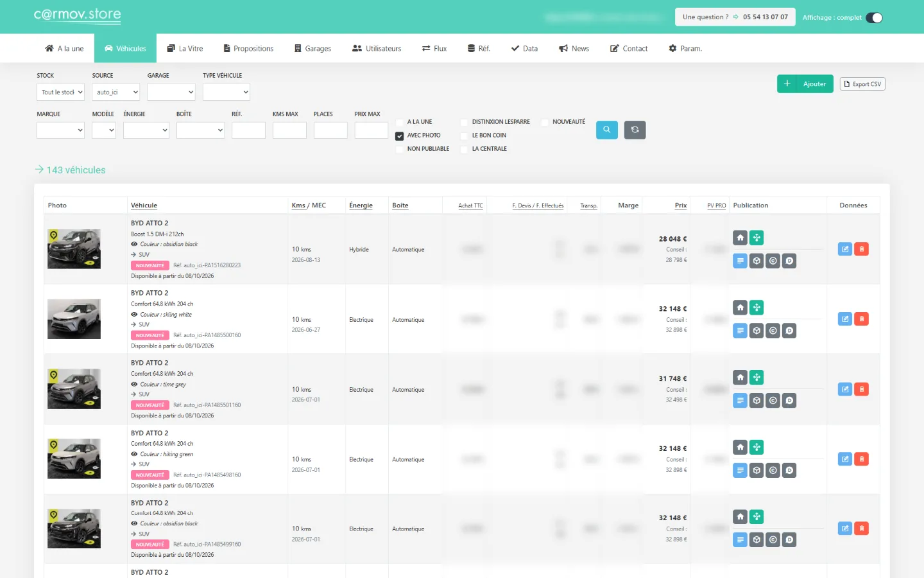Click home icon in obsidian black Boost row
The height and width of the screenshot is (578, 924).
point(740,238)
